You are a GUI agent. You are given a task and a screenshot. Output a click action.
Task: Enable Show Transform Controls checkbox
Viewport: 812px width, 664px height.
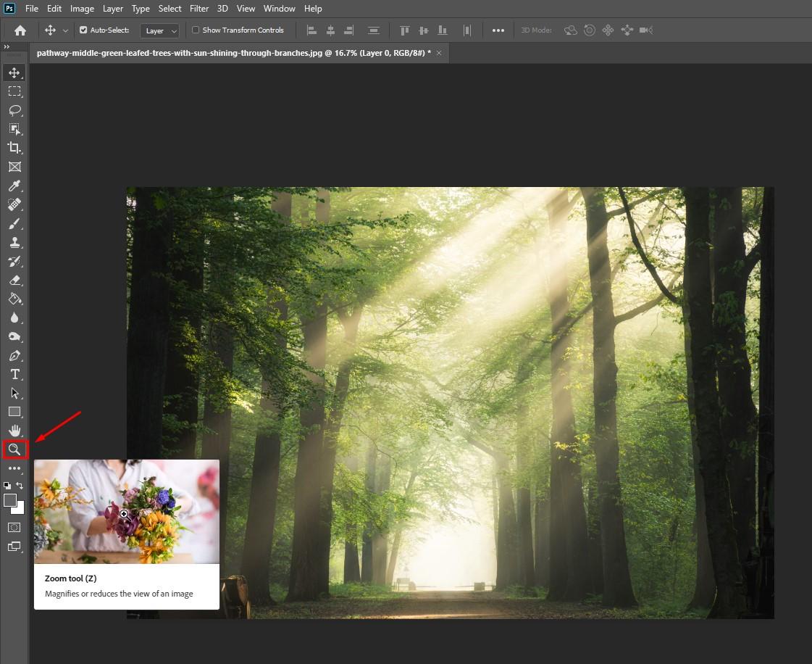196,30
